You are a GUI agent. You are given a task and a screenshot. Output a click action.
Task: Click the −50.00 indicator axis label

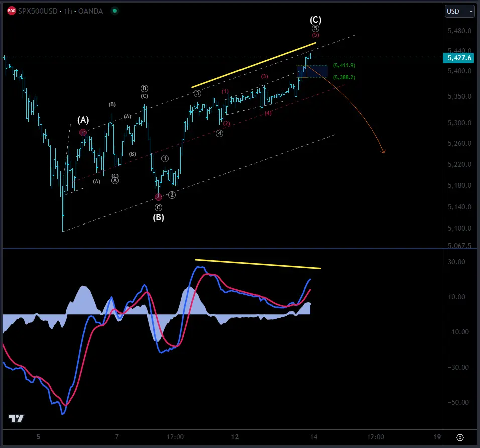pyautogui.click(x=458, y=402)
